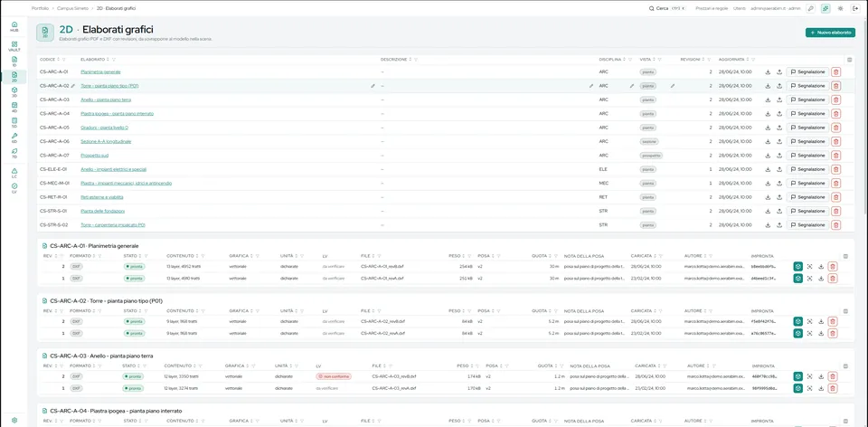Filter main table by AGGIORNATA column

coord(755,60)
